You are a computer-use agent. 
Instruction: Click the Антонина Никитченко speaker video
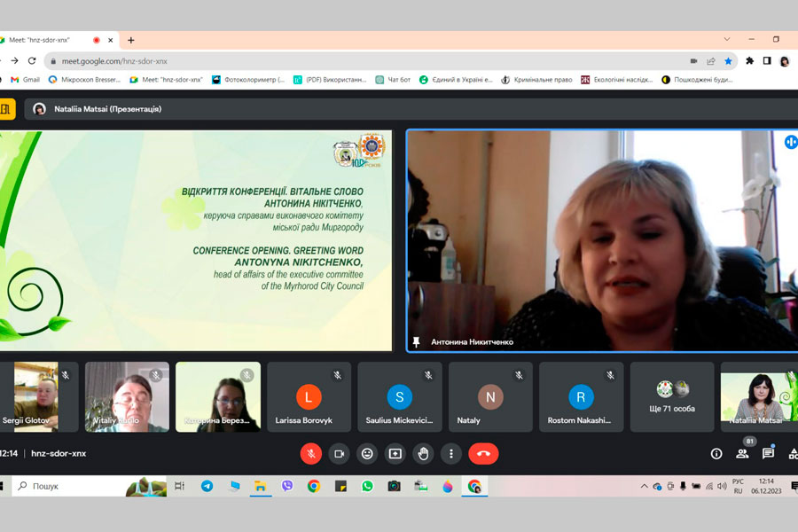(603, 240)
